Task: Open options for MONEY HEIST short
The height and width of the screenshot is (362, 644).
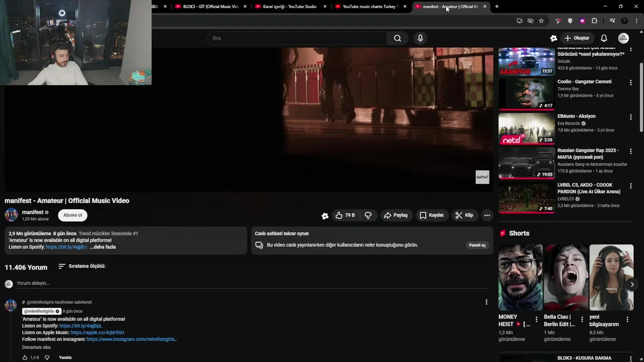Action: point(536,319)
